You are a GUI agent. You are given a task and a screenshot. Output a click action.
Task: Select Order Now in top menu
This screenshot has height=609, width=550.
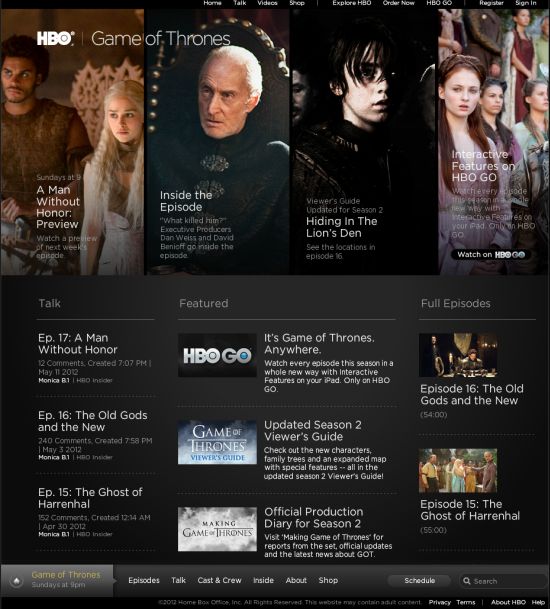[399, 3]
